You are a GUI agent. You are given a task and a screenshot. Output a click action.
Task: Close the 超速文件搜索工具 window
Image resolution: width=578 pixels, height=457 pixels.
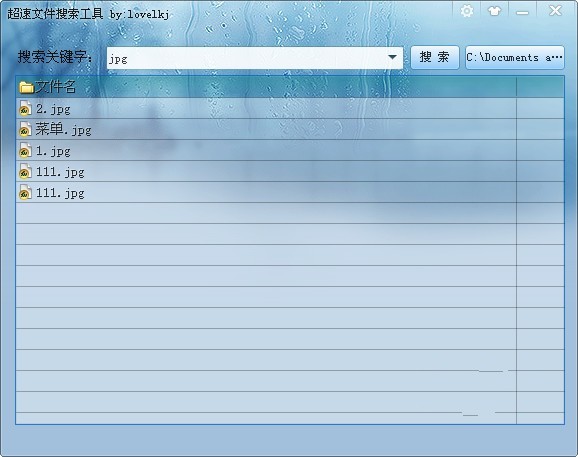click(555, 11)
